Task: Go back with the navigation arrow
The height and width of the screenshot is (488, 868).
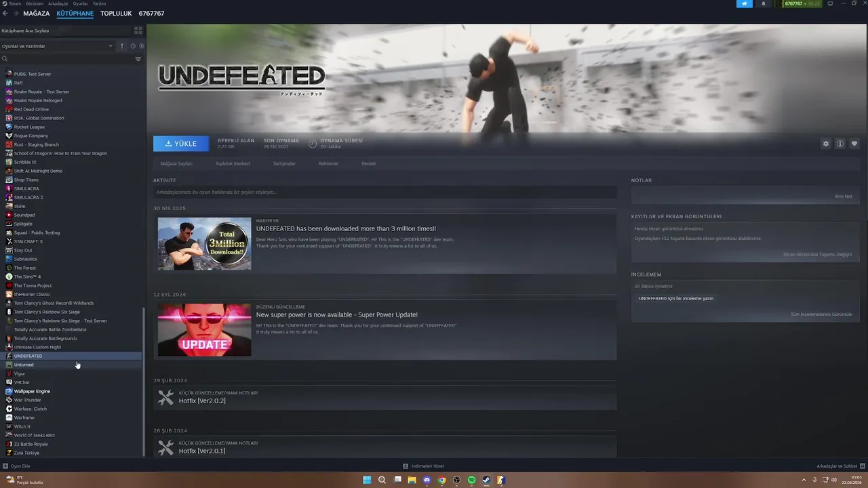Action: point(5,14)
